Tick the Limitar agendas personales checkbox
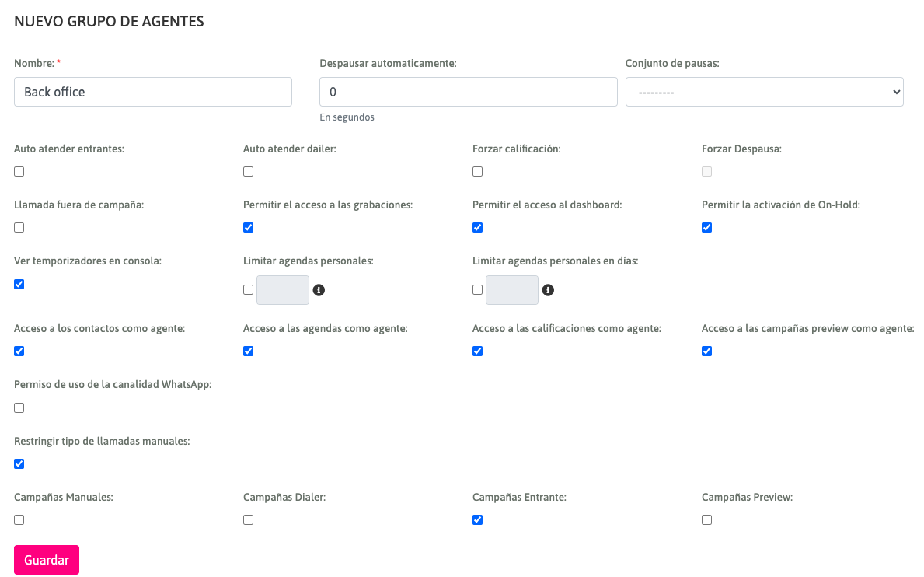Screen dimensions: 924x577 click(x=249, y=290)
